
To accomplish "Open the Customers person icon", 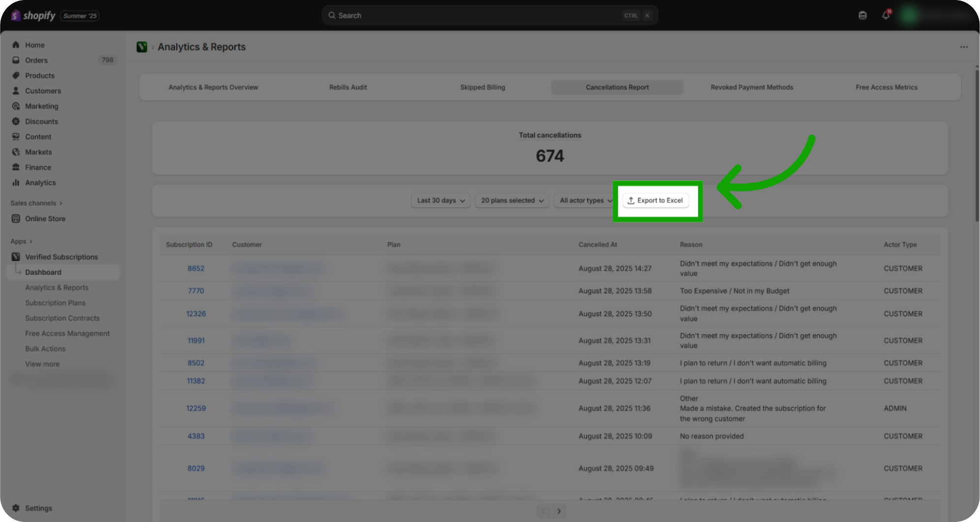I will click(16, 90).
